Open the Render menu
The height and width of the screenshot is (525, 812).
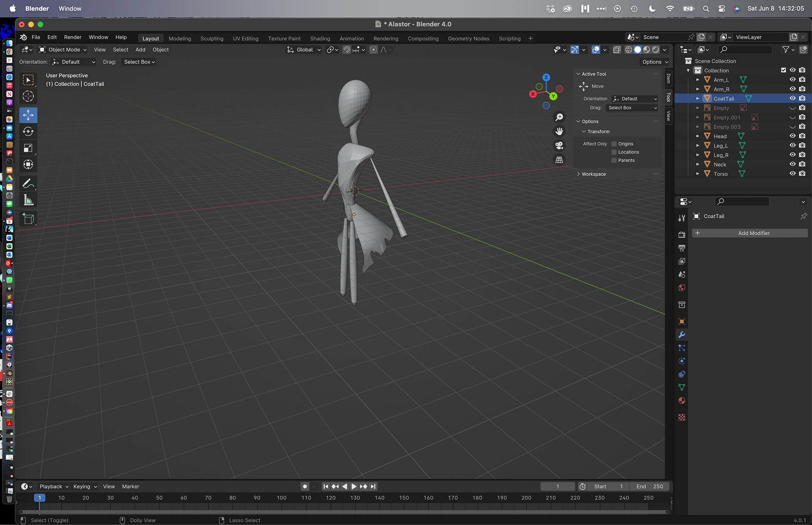click(73, 37)
